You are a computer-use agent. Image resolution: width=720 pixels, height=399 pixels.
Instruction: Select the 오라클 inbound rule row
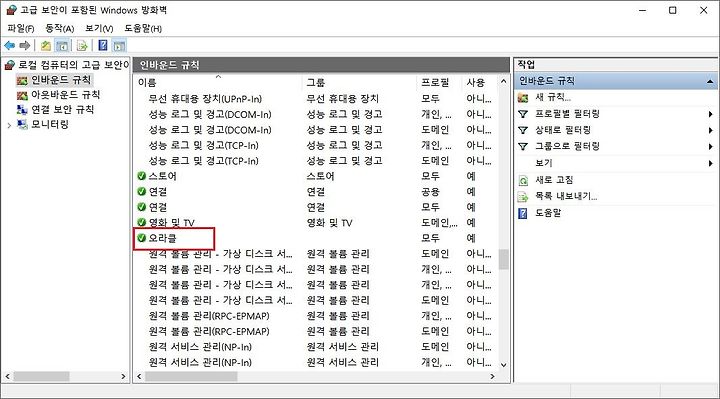click(315, 238)
